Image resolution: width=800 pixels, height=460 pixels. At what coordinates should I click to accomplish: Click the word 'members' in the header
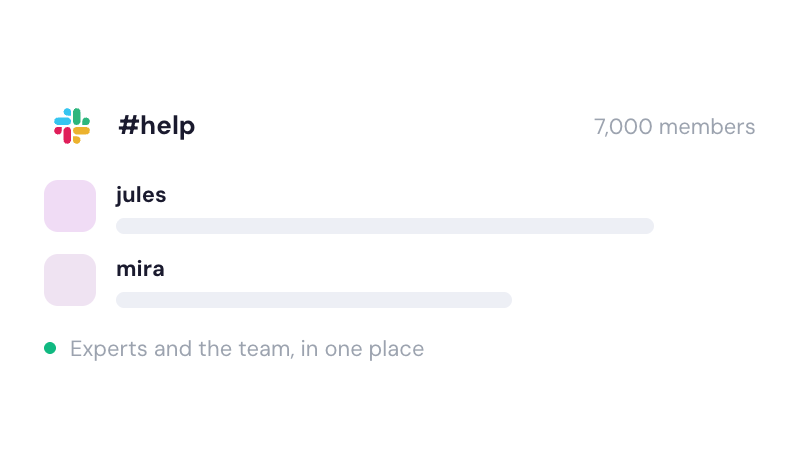pos(707,127)
